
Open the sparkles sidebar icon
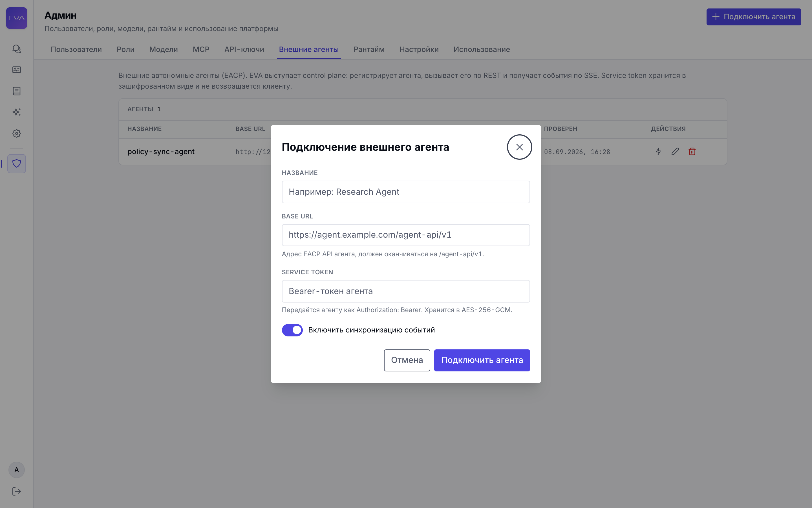click(x=16, y=112)
